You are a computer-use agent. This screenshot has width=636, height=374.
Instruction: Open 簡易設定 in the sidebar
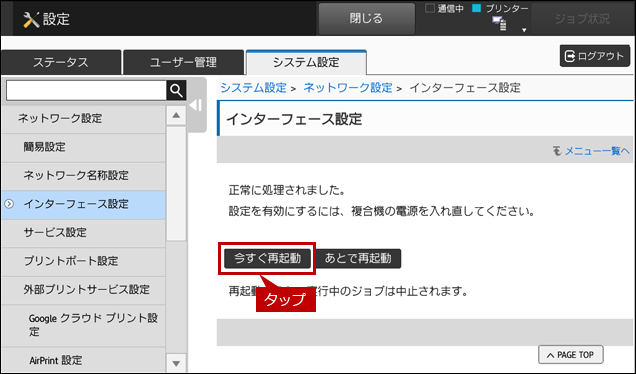(x=84, y=147)
